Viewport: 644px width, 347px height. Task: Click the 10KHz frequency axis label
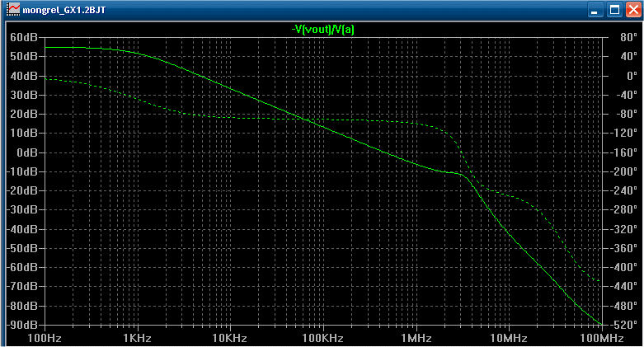pos(229,339)
